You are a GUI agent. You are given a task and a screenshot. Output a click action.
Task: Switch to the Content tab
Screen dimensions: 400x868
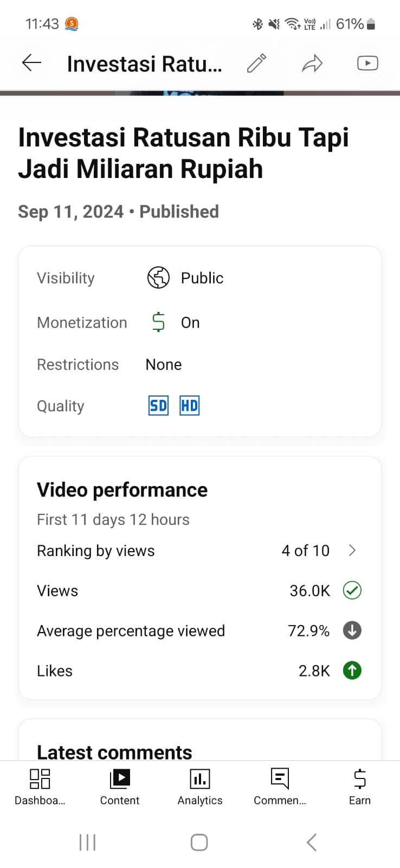click(x=120, y=786)
